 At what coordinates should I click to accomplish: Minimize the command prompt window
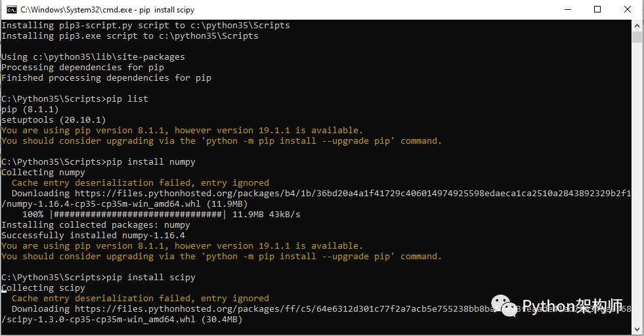click(x=568, y=9)
